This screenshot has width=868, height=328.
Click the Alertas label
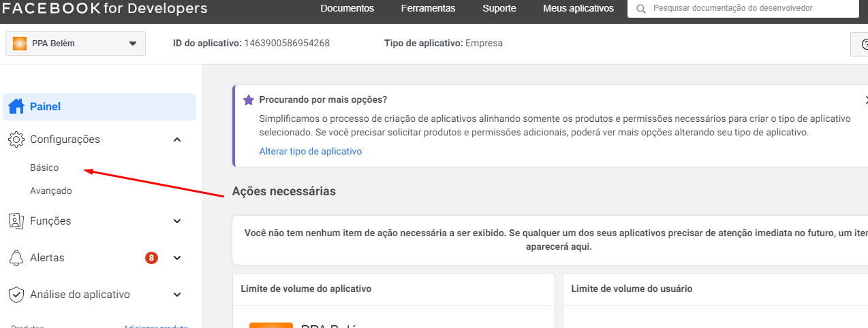tap(47, 258)
